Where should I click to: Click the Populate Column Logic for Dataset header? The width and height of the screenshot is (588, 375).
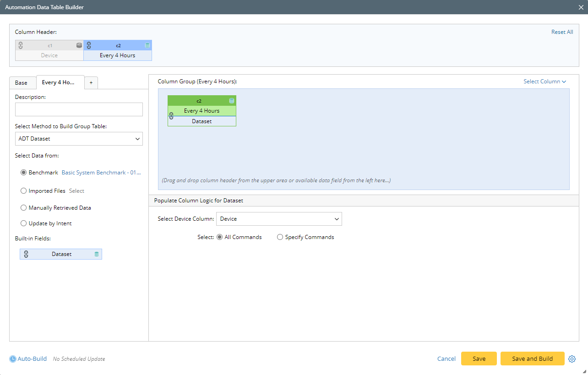click(x=364, y=201)
